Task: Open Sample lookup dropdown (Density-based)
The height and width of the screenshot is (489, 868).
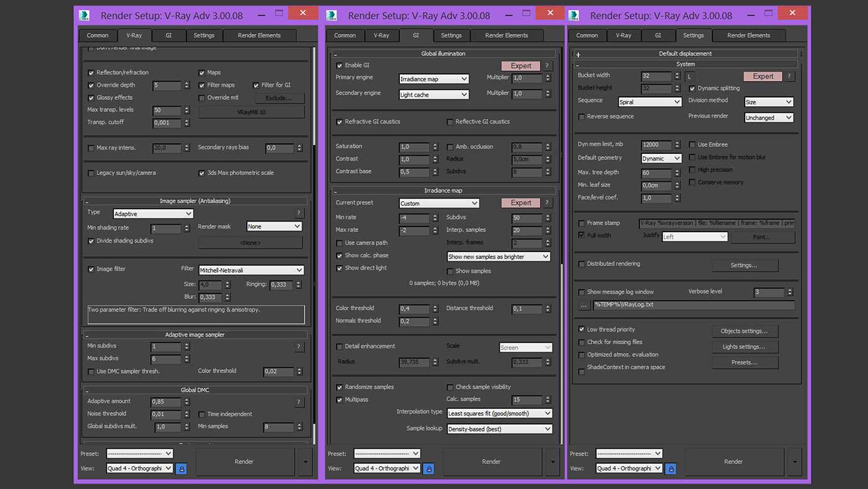Action: tap(499, 429)
